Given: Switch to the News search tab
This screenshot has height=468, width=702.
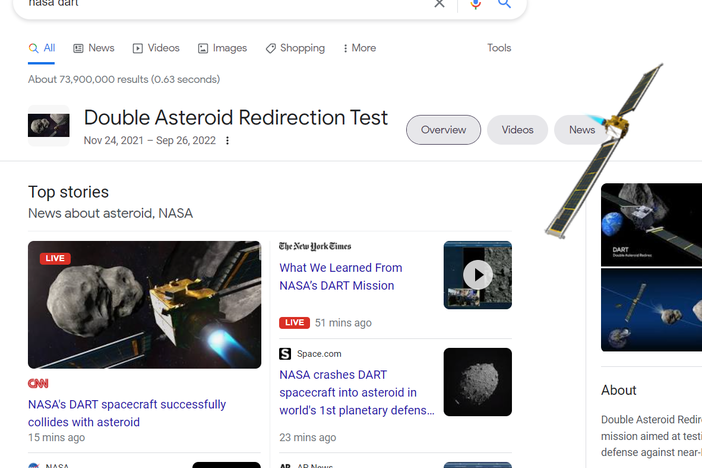Looking at the screenshot, I should click(94, 48).
